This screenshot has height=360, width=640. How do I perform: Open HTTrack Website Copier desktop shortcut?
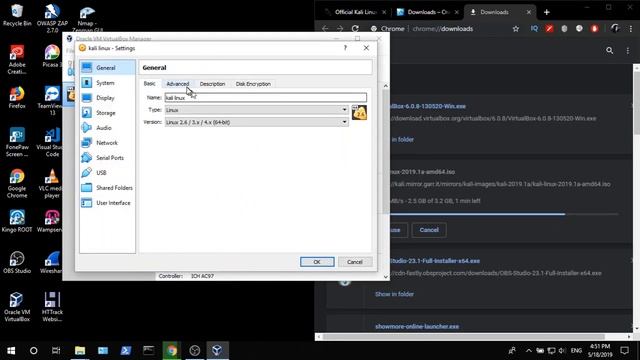pos(52,307)
